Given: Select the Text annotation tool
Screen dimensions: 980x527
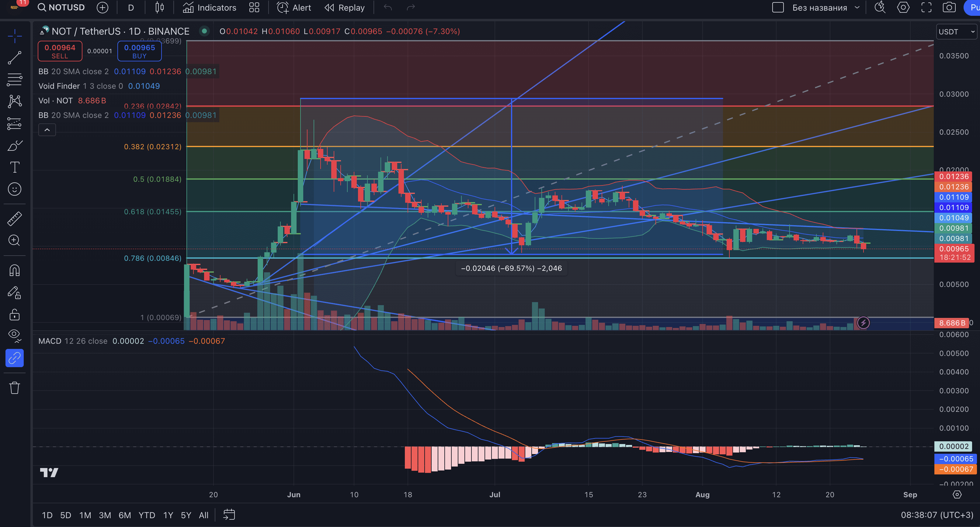Looking at the screenshot, I should tap(15, 167).
